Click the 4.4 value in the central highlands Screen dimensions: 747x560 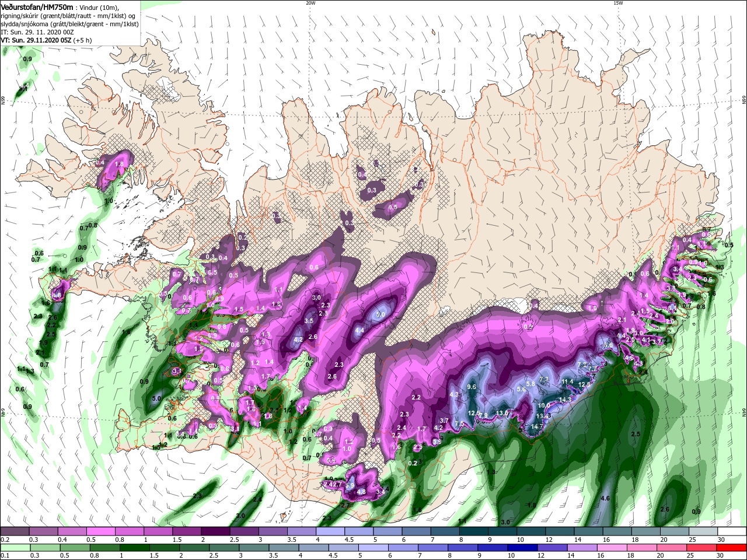point(359,330)
